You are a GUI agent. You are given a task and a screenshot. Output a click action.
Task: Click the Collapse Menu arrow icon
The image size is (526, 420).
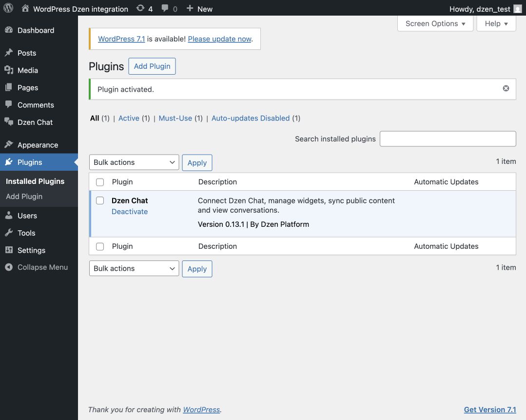point(9,267)
